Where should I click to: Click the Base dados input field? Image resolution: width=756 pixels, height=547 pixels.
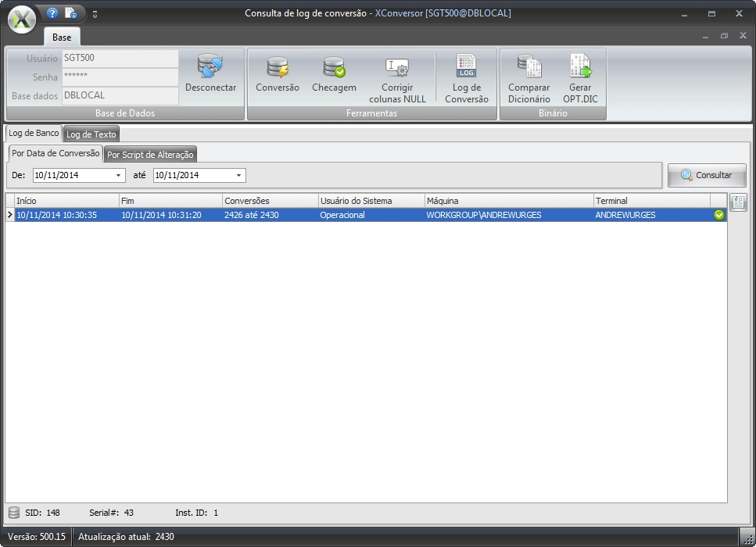pyautogui.click(x=120, y=95)
